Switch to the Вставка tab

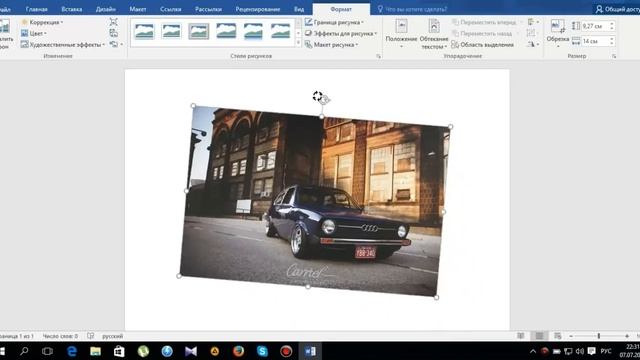click(71, 9)
